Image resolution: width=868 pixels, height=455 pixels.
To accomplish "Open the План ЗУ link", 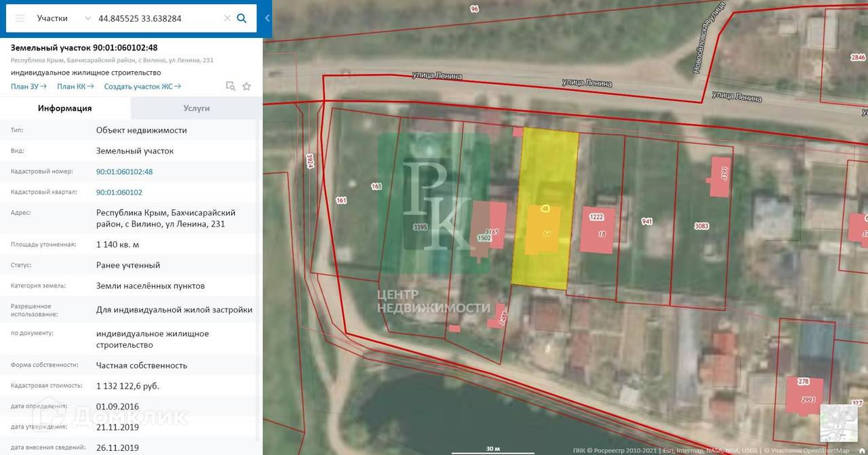I will coord(28,86).
